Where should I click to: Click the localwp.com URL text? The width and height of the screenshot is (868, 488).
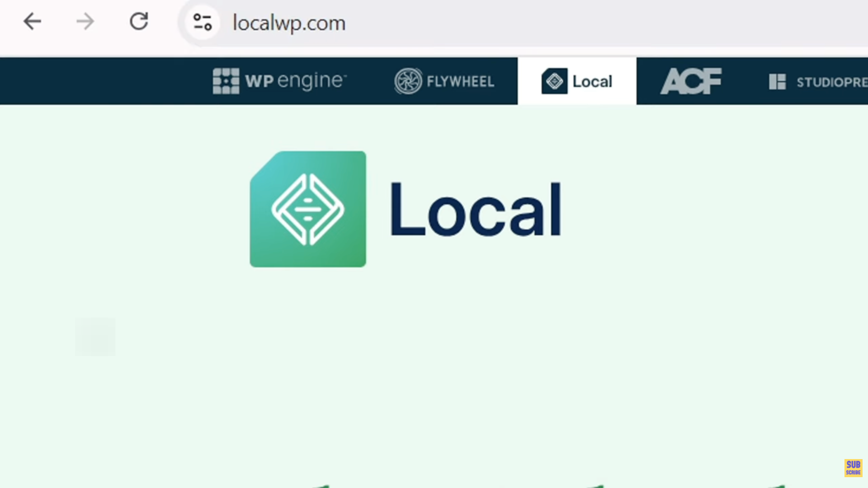(289, 23)
